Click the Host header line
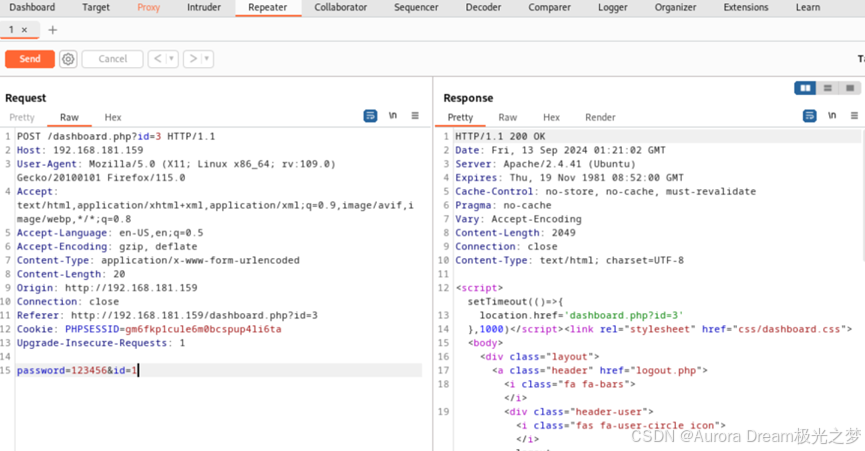This screenshot has height=451, width=865. click(x=80, y=150)
